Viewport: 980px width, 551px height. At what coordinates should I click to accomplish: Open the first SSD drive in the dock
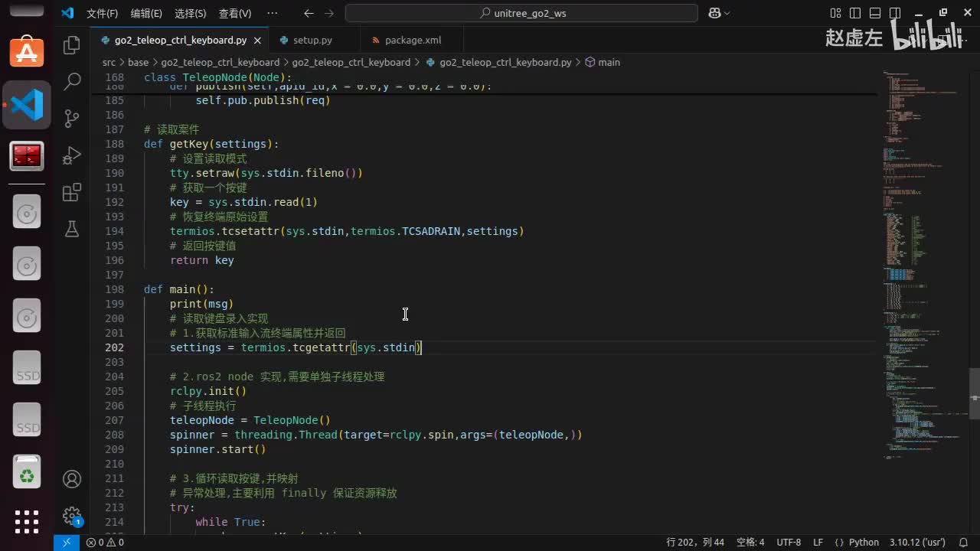pos(27,369)
